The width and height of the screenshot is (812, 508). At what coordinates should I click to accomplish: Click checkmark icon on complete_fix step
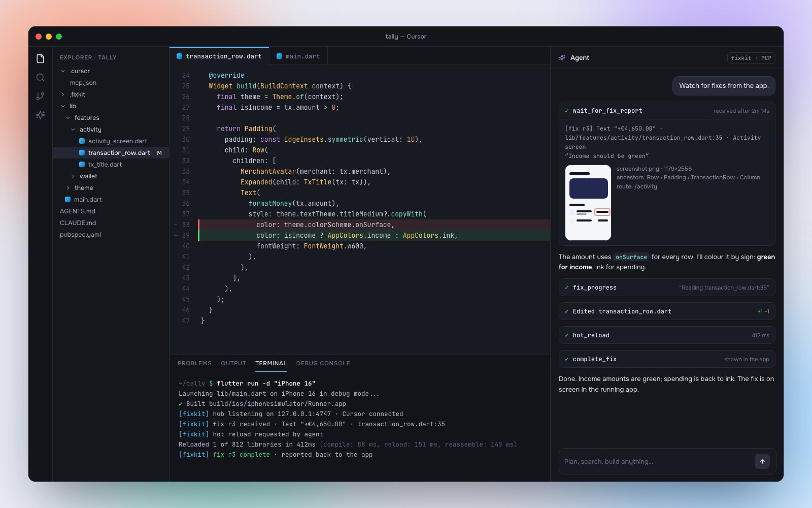[x=567, y=359]
